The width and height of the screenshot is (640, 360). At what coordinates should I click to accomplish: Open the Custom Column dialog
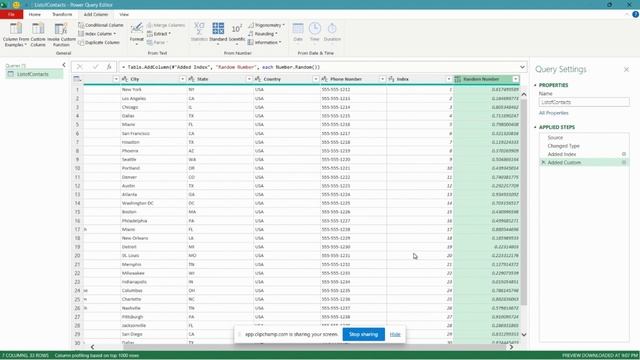38,34
